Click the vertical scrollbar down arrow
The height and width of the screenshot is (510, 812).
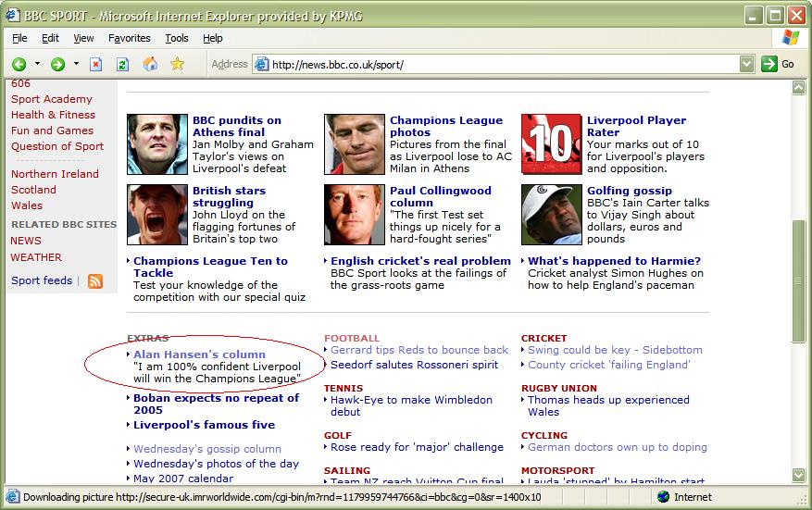coord(798,475)
